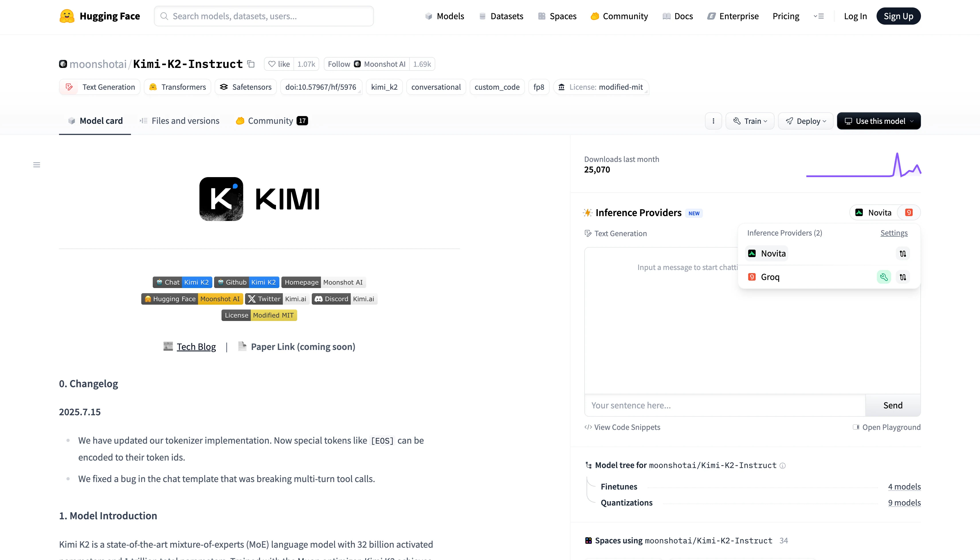Switch to the Model card tab
Screen dimensions: 980x560
95,121
